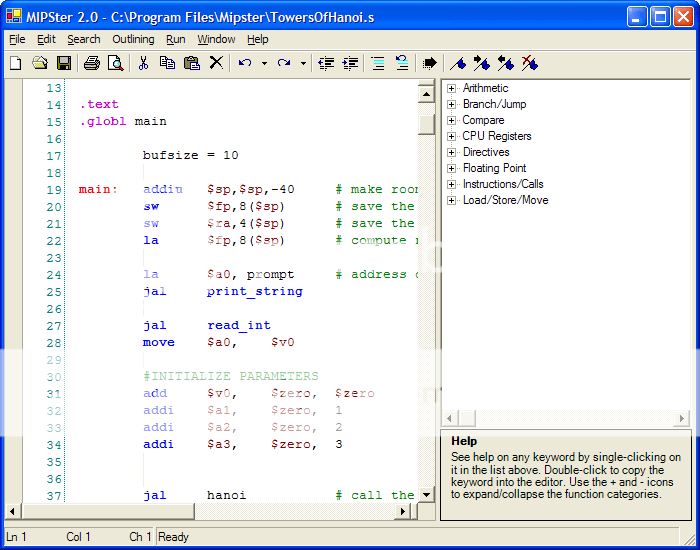Viewport: 700px width, 550px height.
Task: Click 'print_string' on line 25
Action: click(254, 292)
